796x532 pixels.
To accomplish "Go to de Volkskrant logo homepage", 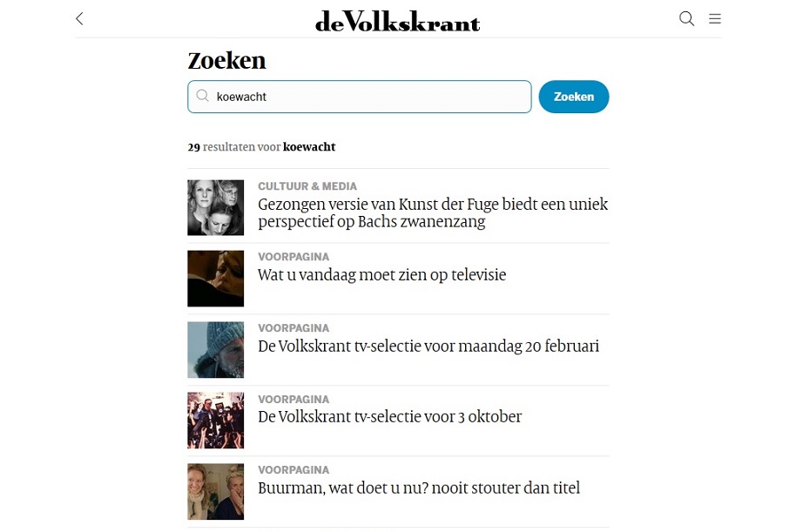I will (x=397, y=21).
